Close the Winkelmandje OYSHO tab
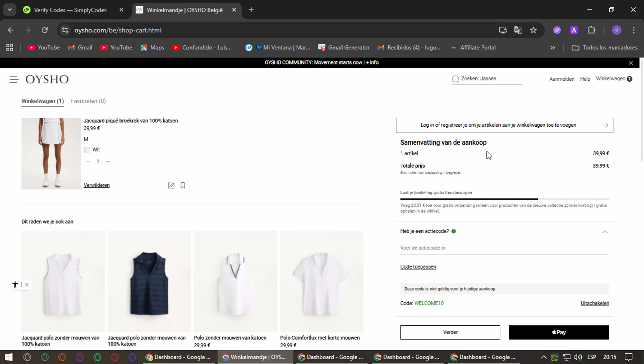Screen dimensions: 644x364 [234, 10]
